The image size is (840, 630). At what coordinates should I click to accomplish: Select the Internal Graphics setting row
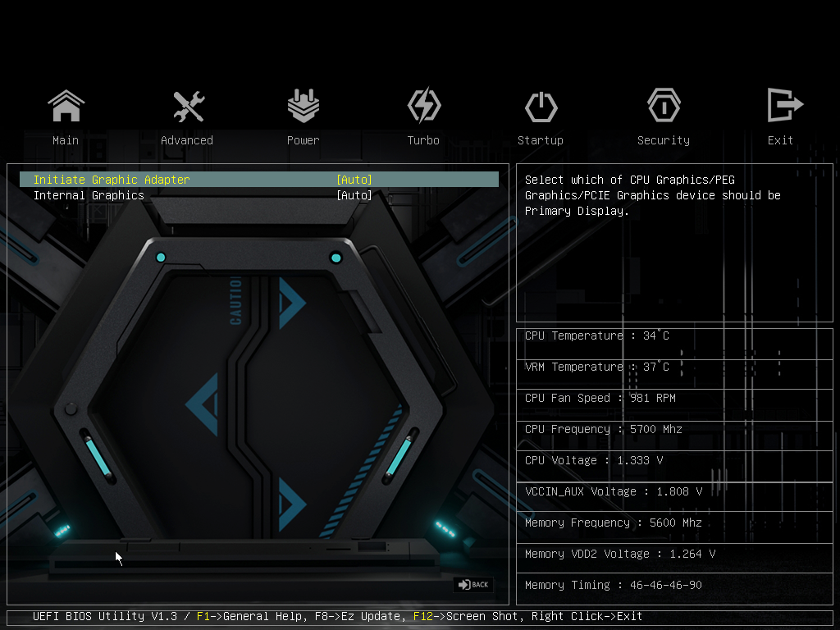point(259,195)
